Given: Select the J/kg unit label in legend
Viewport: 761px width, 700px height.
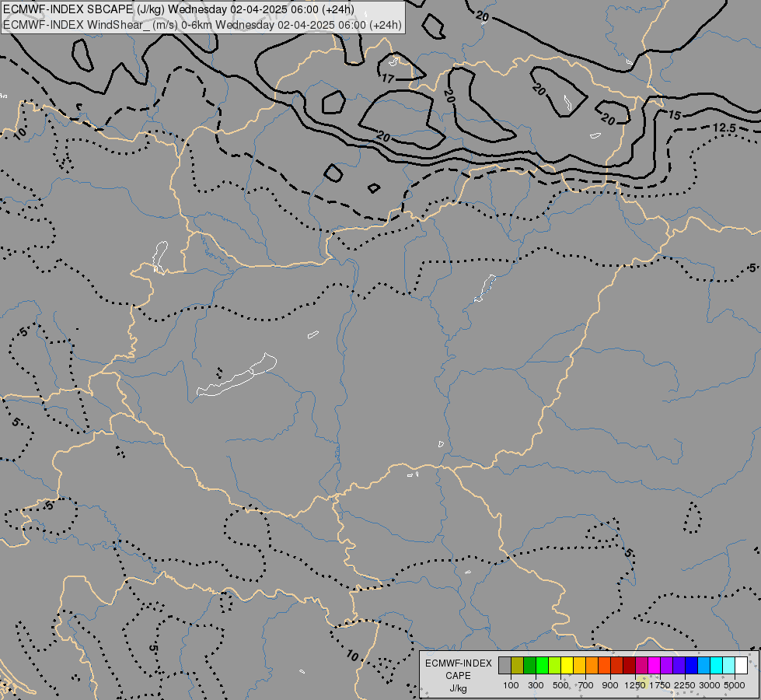Looking at the screenshot, I should coord(458,688).
